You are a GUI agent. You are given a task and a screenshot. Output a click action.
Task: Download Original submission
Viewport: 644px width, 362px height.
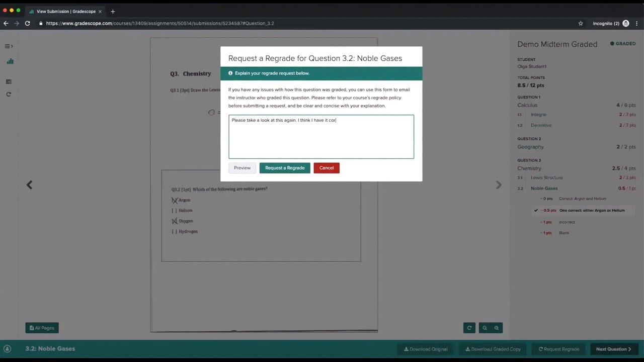pyautogui.click(x=426, y=349)
